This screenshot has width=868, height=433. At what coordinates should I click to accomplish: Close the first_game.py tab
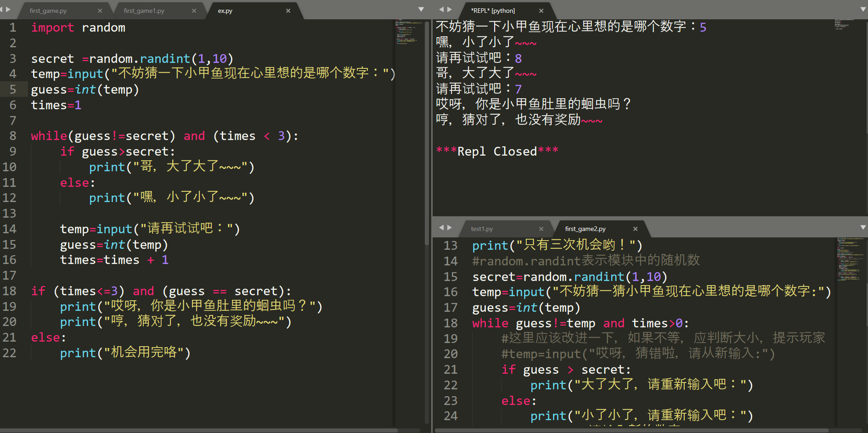(x=100, y=11)
